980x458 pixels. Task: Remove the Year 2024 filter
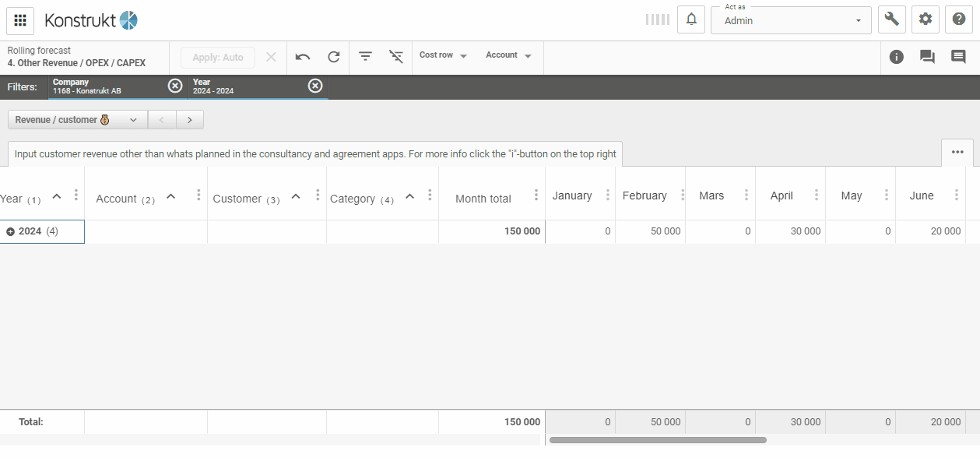[315, 86]
